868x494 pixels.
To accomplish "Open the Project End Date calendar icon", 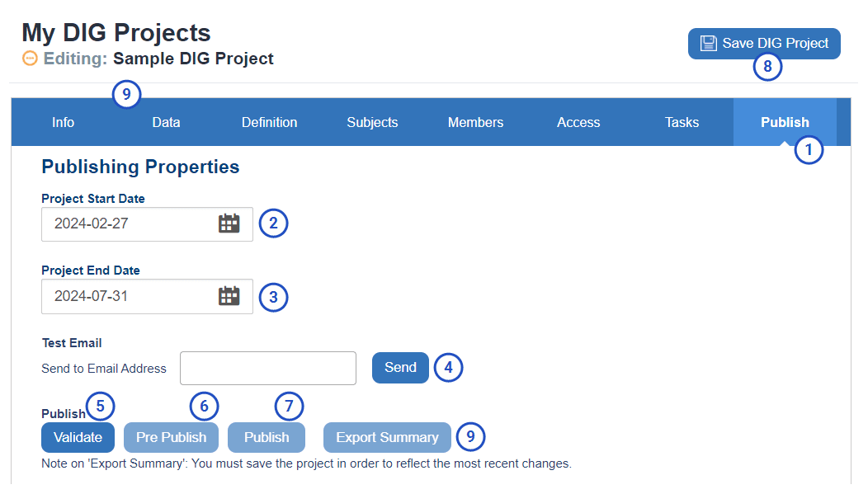I will (229, 296).
